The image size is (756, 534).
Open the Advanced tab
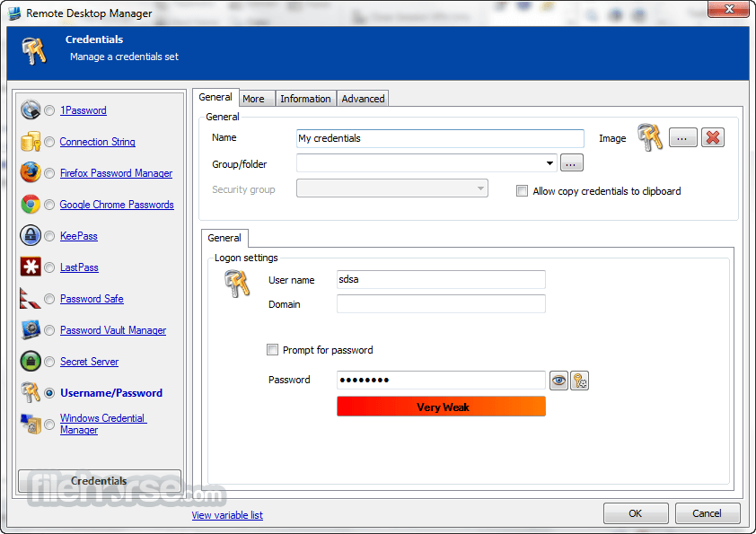click(x=363, y=99)
